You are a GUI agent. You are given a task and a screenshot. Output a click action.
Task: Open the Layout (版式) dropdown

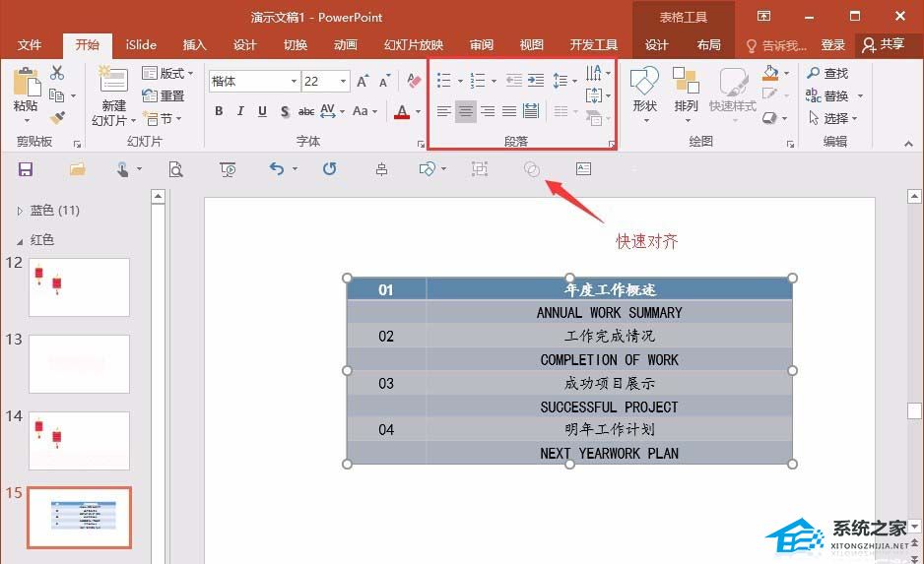click(x=167, y=73)
